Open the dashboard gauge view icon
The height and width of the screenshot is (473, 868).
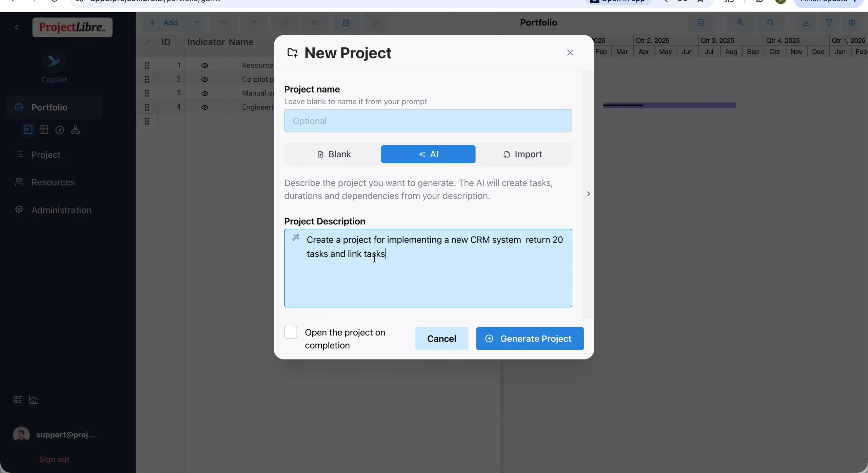pos(60,130)
